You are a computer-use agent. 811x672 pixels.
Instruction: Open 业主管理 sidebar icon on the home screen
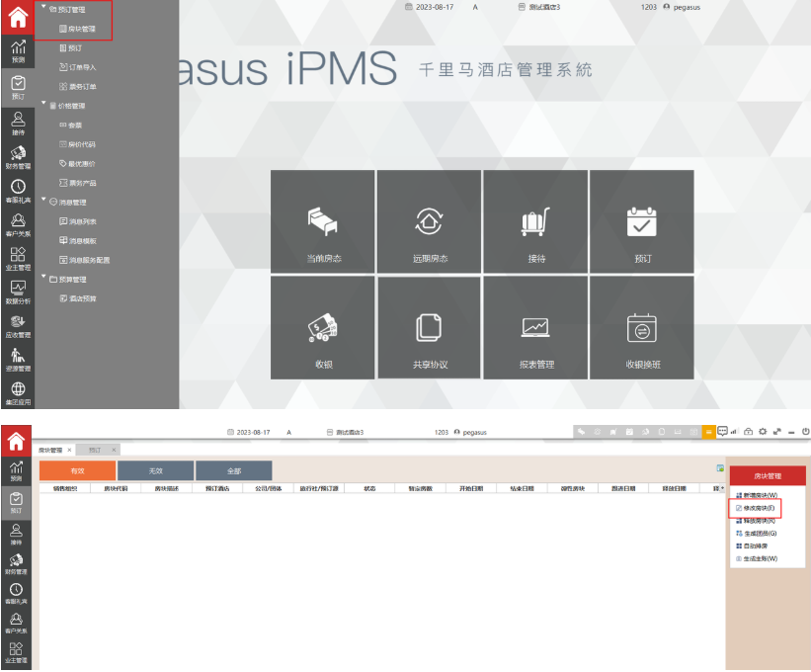pos(18,258)
